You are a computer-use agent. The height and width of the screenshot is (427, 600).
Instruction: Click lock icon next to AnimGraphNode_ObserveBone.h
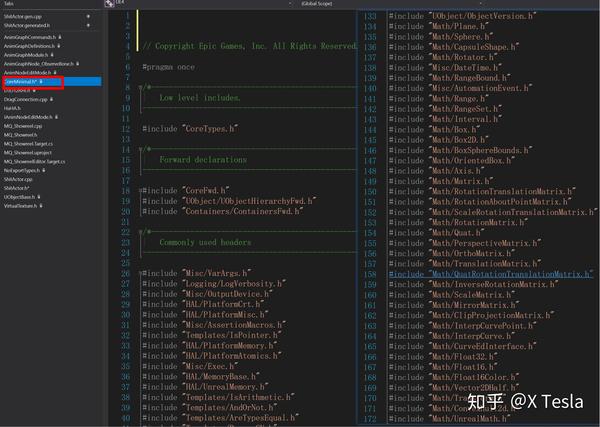(78, 64)
